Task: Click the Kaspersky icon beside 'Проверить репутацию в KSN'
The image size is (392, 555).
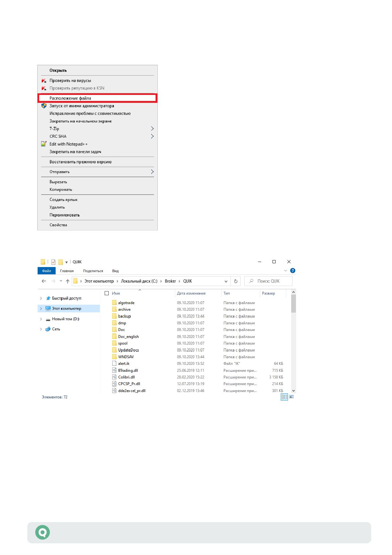Action: pos(44,88)
